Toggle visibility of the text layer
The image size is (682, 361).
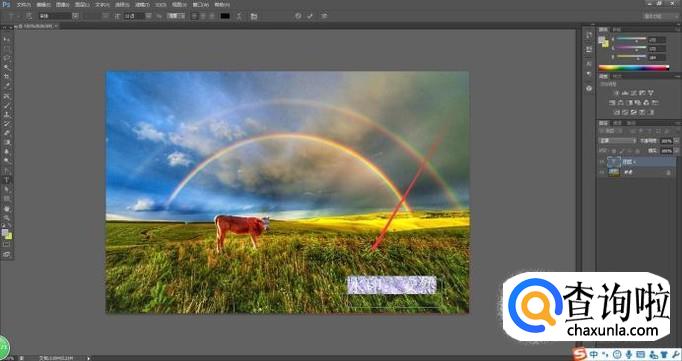point(602,162)
